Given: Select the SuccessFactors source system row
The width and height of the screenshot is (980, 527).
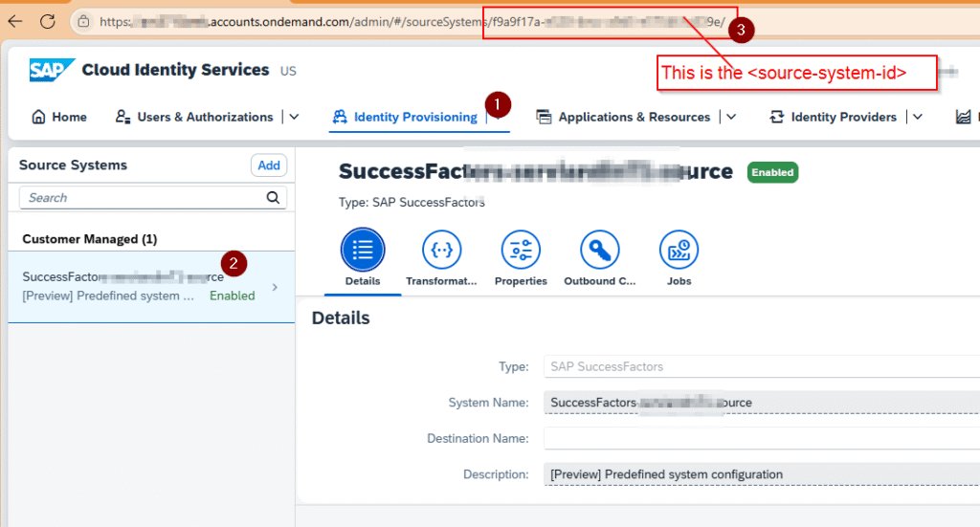Looking at the screenshot, I should 151,287.
